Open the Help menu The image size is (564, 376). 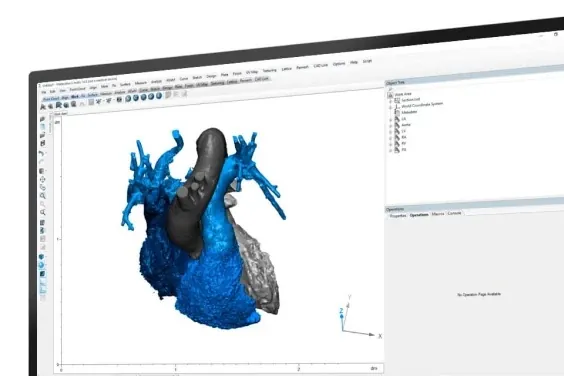tap(354, 62)
